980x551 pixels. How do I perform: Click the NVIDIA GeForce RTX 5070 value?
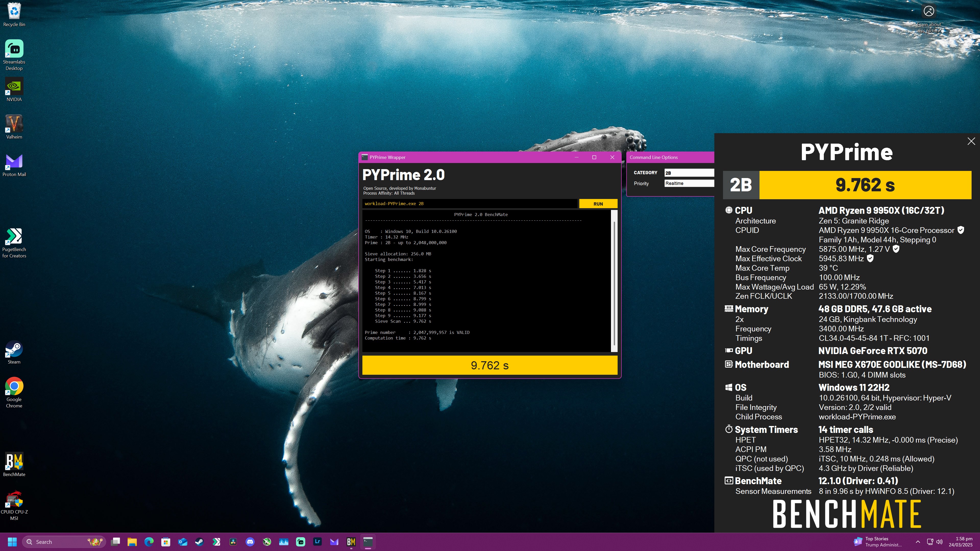(x=873, y=350)
